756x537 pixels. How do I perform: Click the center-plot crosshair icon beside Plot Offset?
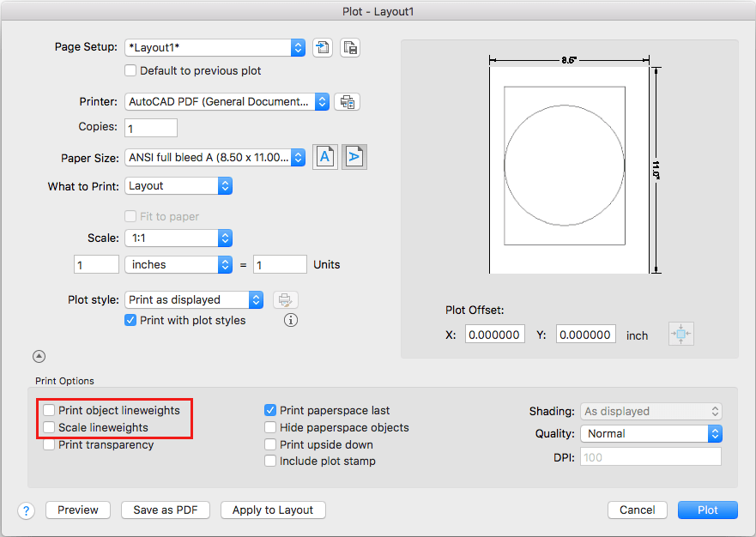(x=680, y=334)
